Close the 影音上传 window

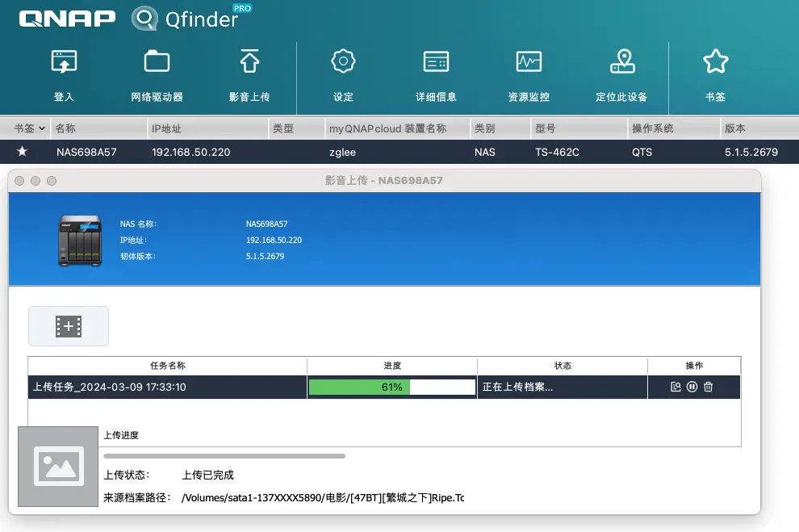pos(19,180)
